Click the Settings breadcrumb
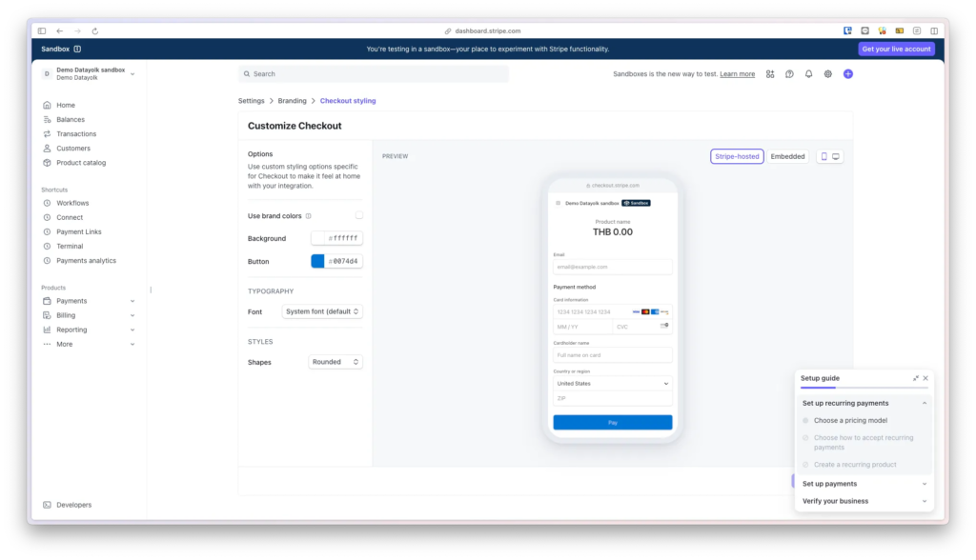 (x=251, y=101)
